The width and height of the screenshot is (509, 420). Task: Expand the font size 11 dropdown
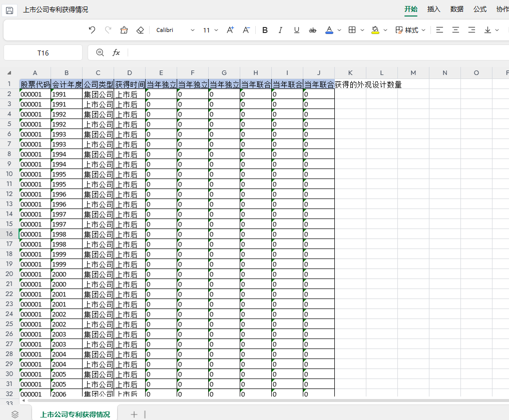[x=216, y=30]
